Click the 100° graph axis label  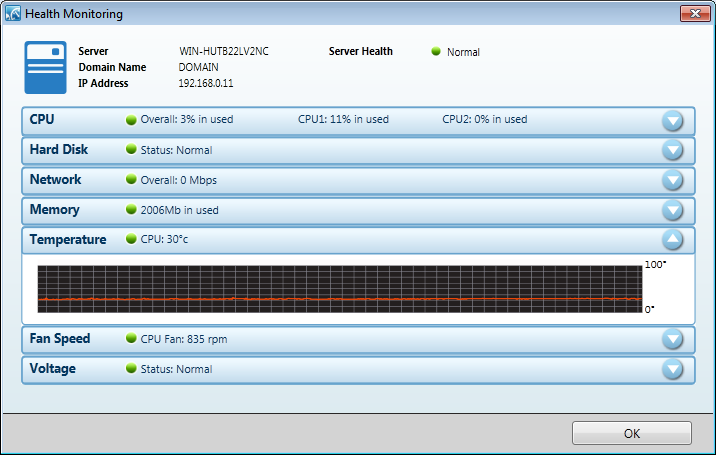[655, 265]
